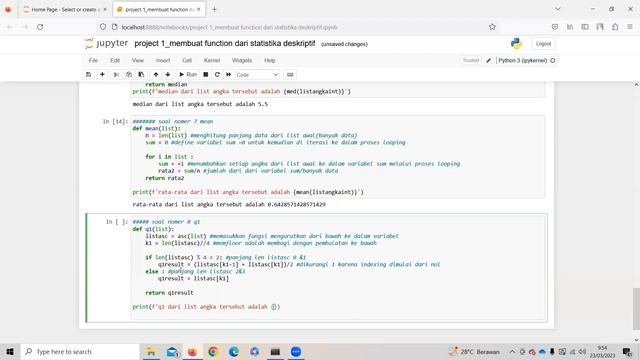Image resolution: width=640 pixels, height=360 pixels.
Task: Open the 28°C Berawan weather widget
Action: pos(474,351)
